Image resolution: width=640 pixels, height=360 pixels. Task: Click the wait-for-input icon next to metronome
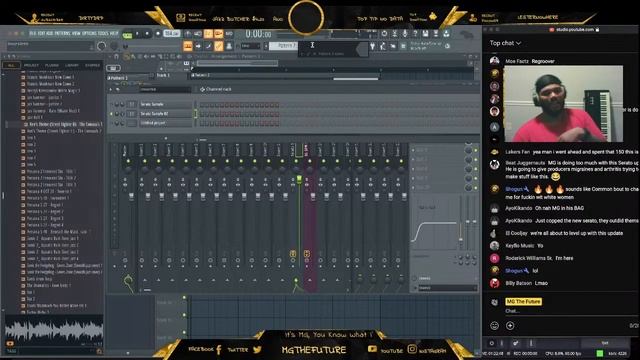(198, 33)
